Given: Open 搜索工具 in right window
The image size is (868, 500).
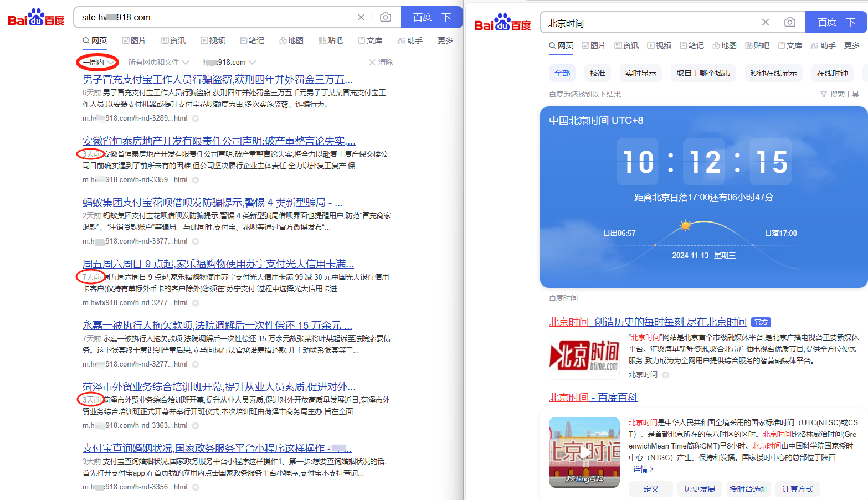Looking at the screenshot, I should [840, 94].
